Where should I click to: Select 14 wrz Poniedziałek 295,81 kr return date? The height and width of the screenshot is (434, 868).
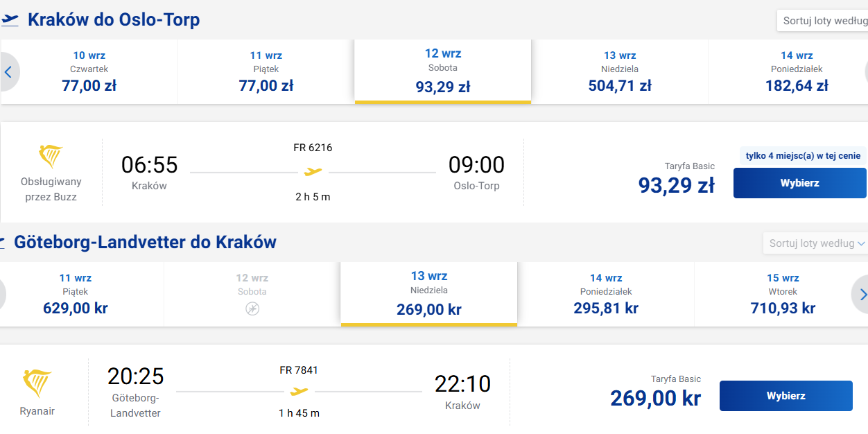tap(606, 294)
